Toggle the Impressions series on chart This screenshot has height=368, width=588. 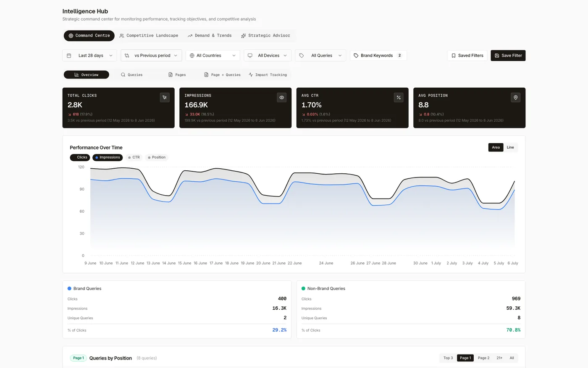tap(108, 157)
